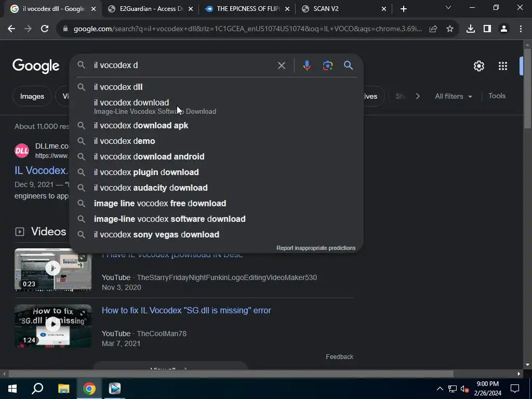Go back using browser back arrow

11,29
